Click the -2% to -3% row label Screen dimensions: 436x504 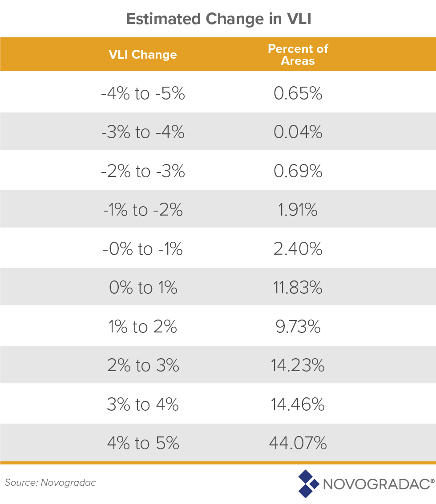tap(143, 171)
